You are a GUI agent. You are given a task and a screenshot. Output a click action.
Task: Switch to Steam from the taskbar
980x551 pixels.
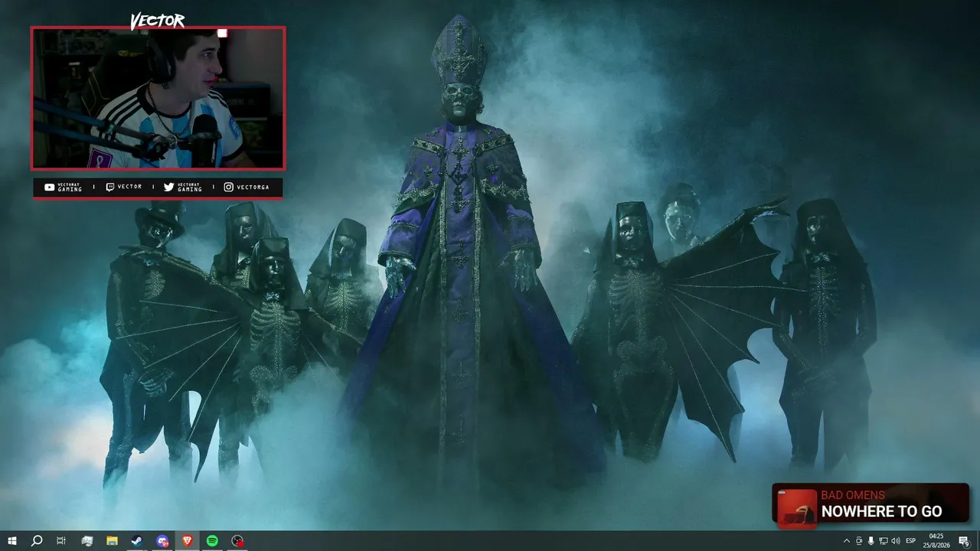[x=137, y=541]
